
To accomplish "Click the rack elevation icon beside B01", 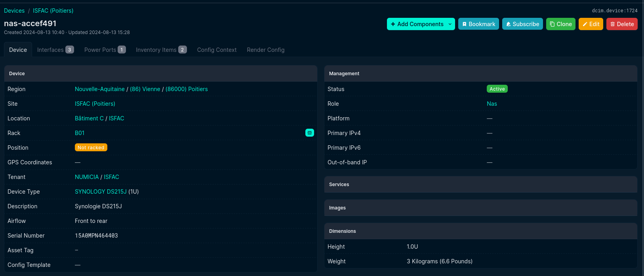I will click(309, 133).
